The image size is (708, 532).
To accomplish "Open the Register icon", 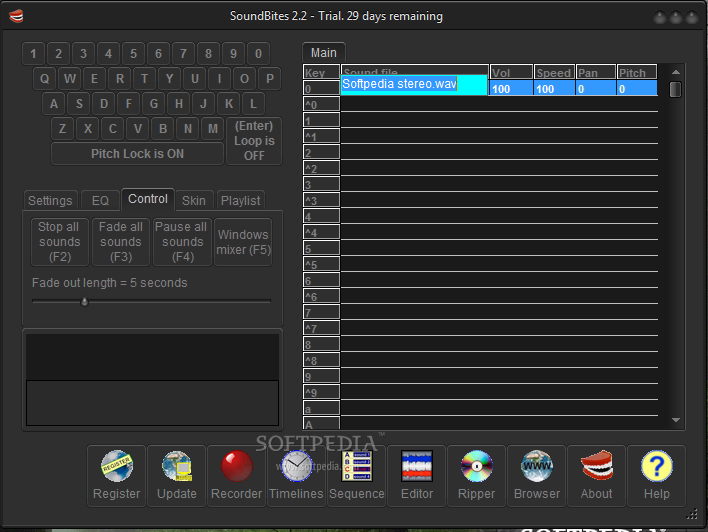I will (x=116, y=476).
